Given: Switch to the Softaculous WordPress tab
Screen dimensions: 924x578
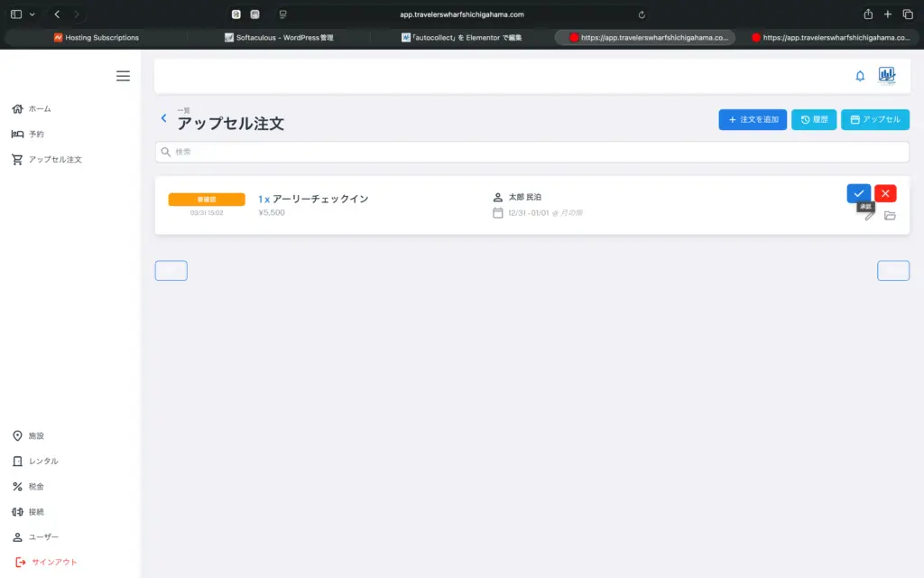Looking at the screenshot, I should tap(278, 38).
